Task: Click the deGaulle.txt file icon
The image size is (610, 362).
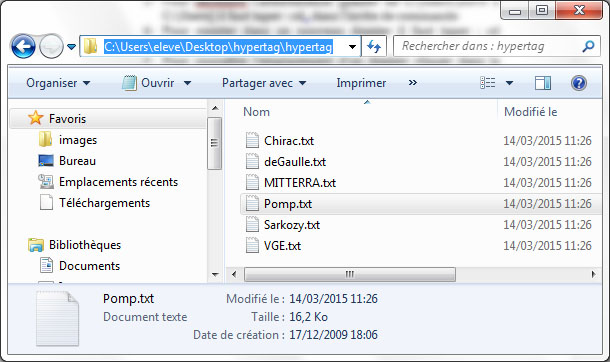Action: click(252, 161)
